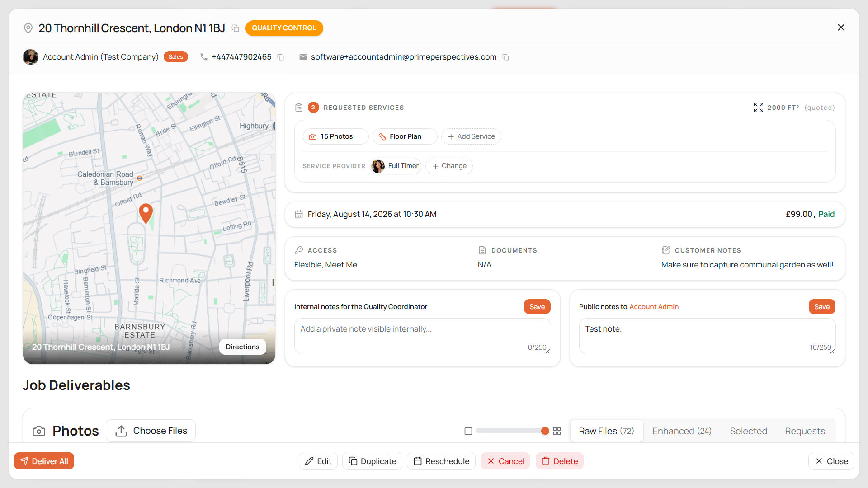Viewport: 868px width, 488px height.
Task: Click the square footage expand icon
Action: point(758,108)
